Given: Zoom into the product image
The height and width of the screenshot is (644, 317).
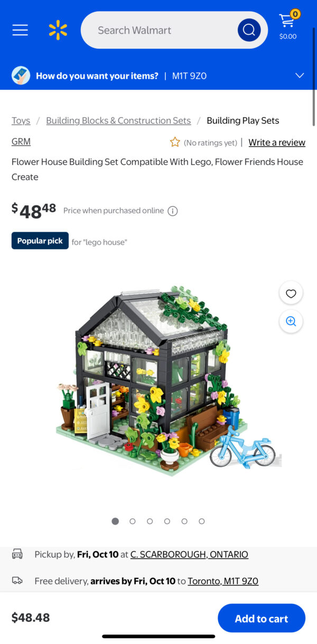Looking at the screenshot, I should point(291,321).
